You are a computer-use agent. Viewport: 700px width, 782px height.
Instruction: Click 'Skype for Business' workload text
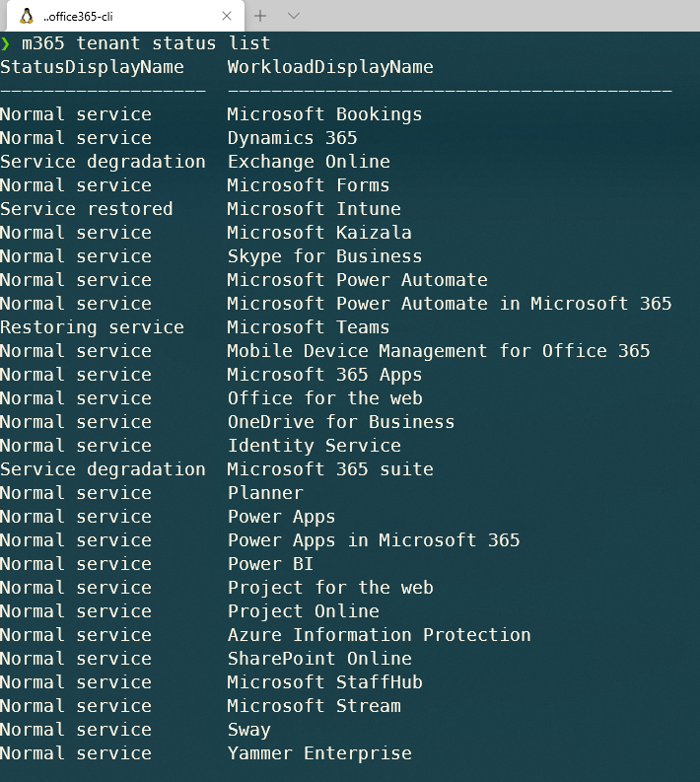[324, 256]
